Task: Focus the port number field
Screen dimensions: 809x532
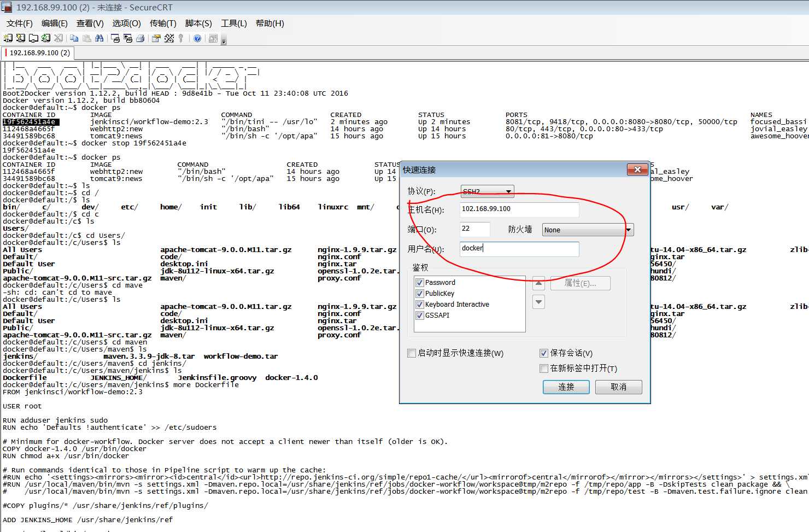Action: click(x=474, y=229)
